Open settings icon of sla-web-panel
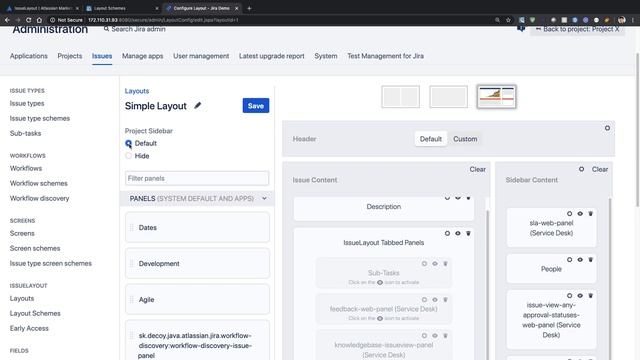Screen dimensions: 640x360 (x=569, y=213)
